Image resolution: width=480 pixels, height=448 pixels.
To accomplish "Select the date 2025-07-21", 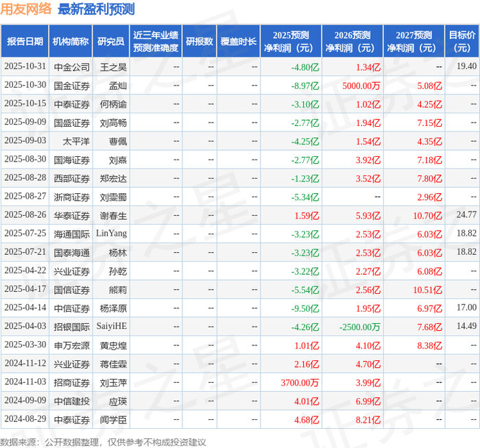I will [x=25, y=251].
